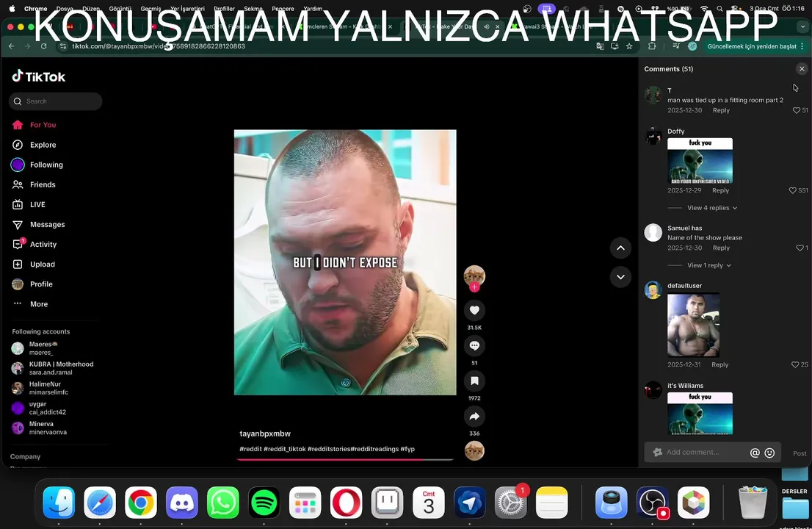Open the HalimeNur following account

(x=40, y=388)
